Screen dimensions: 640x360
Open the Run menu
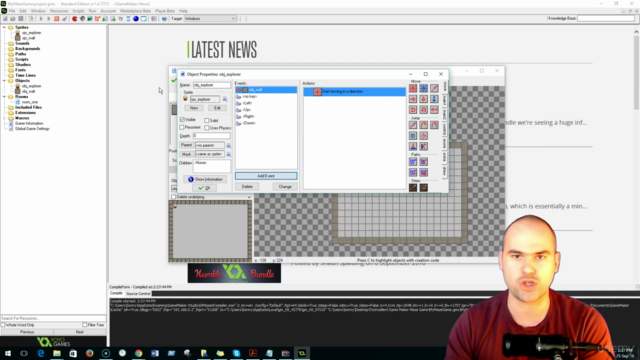(92, 11)
